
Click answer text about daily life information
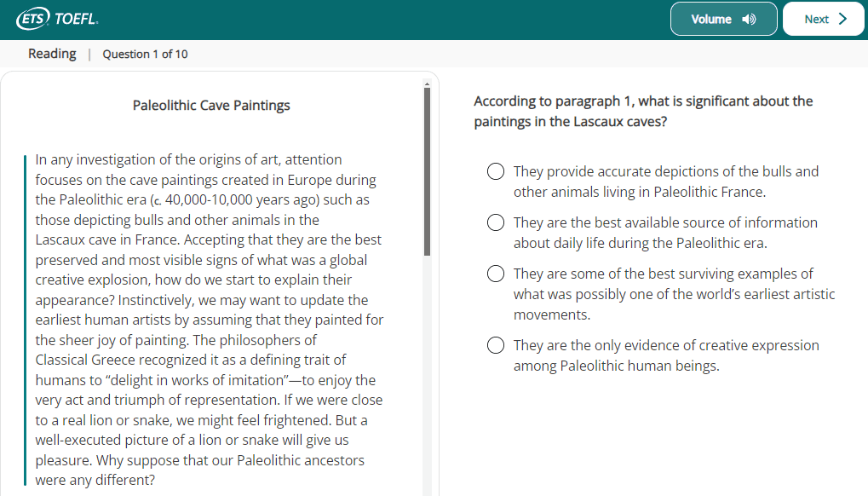[665, 233]
